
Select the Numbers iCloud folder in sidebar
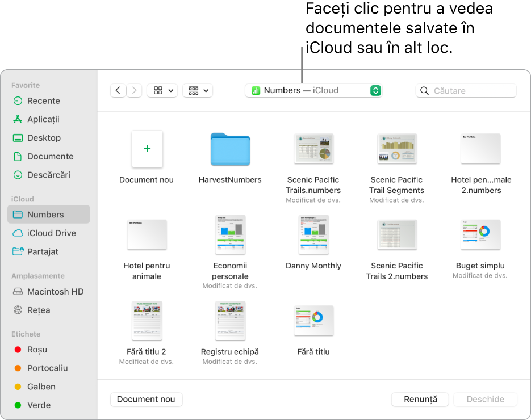49,214
